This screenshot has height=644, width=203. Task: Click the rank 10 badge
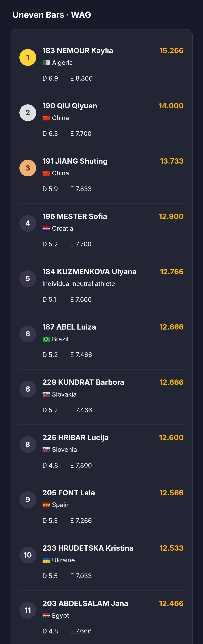28,555
